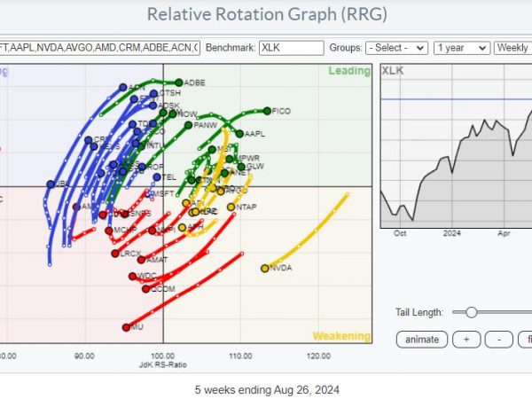Click the 120.00 axis tick label

(x=318, y=356)
